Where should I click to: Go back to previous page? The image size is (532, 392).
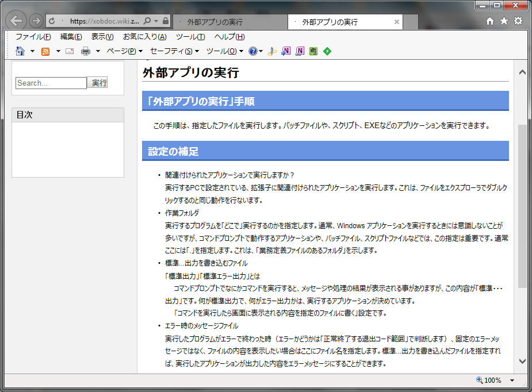point(16,21)
